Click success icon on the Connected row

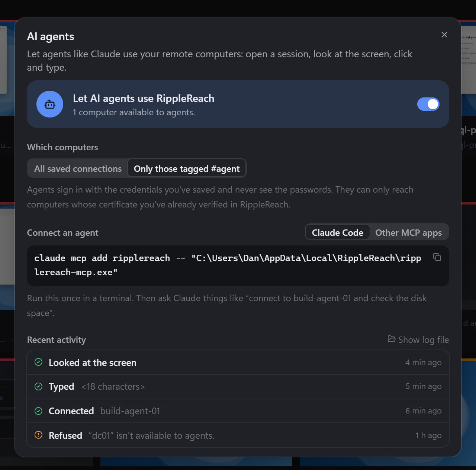pyautogui.click(x=38, y=411)
